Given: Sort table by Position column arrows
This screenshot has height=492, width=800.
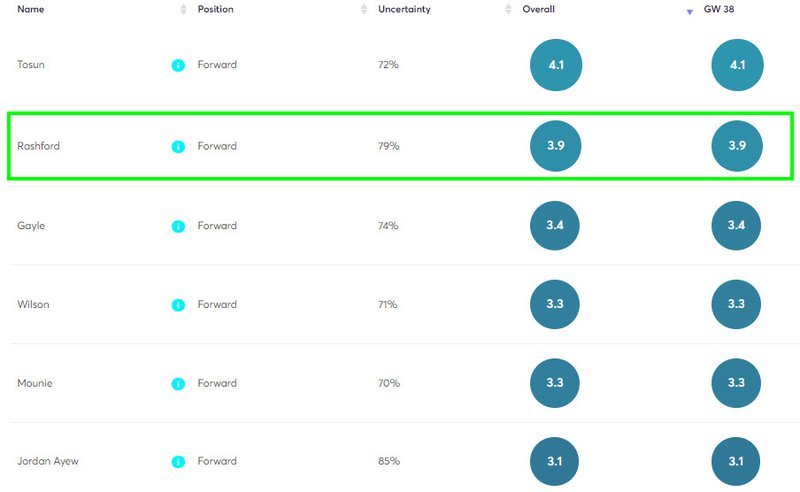Looking at the screenshot, I should click(x=364, y=9).
